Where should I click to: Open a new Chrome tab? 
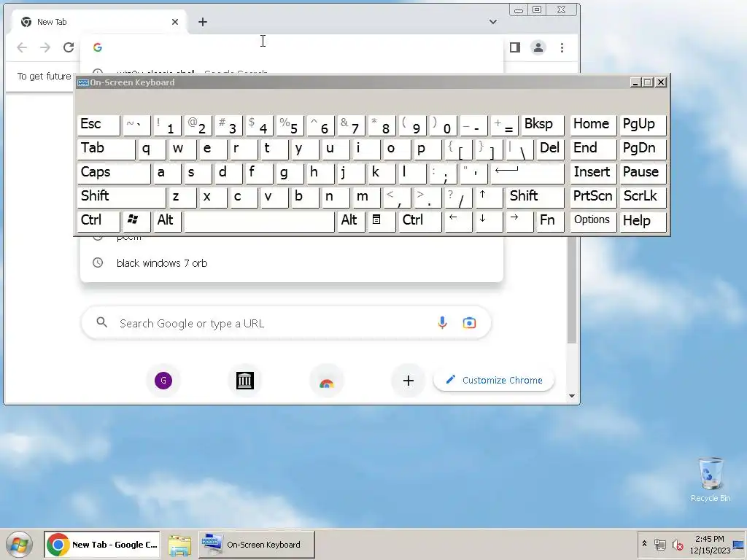click(x=203, y=22)
